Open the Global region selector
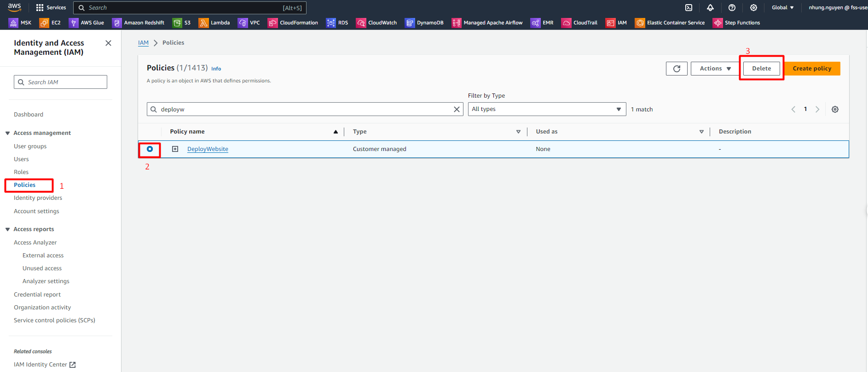The height and width of the screenshot is (372, 868). tap(782, 8)
